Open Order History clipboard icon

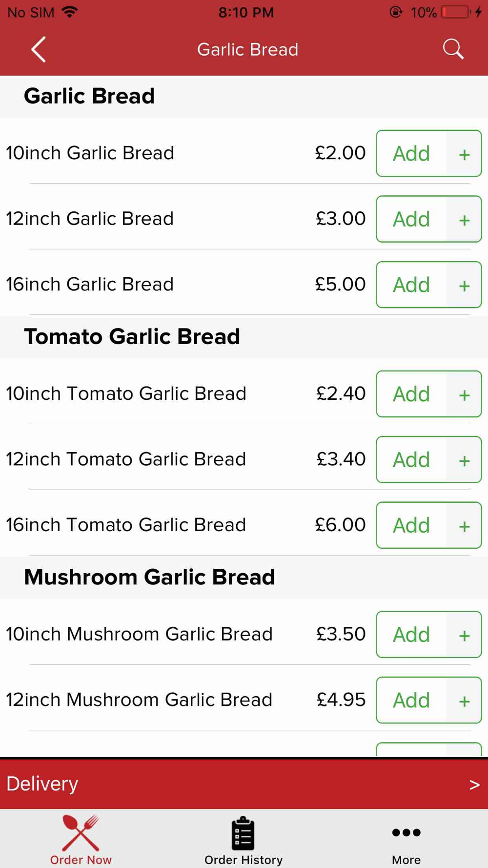pos(243,833)
